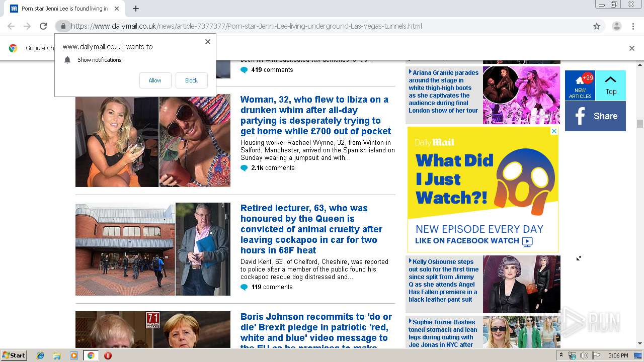Click the red Opera taskbar icon

point(108,355)
